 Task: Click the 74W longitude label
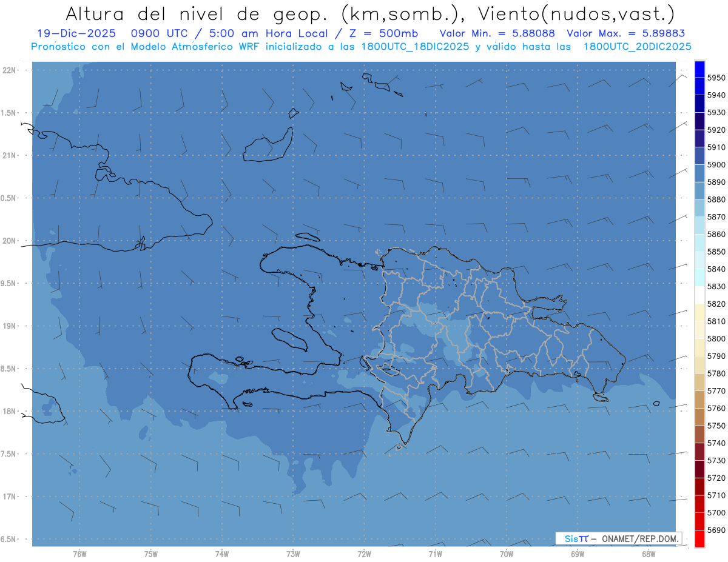point(222,554)
